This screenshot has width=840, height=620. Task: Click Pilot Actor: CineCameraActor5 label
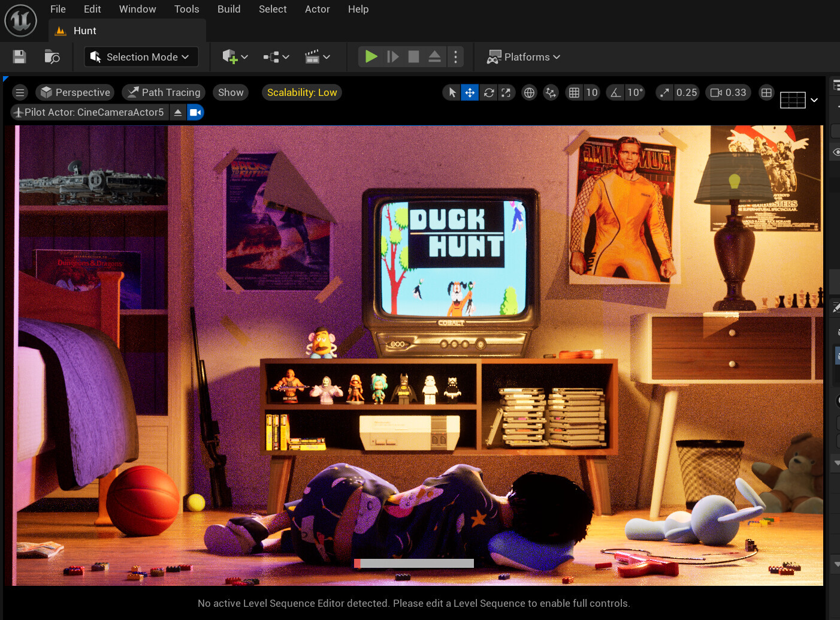coord(89,112)
